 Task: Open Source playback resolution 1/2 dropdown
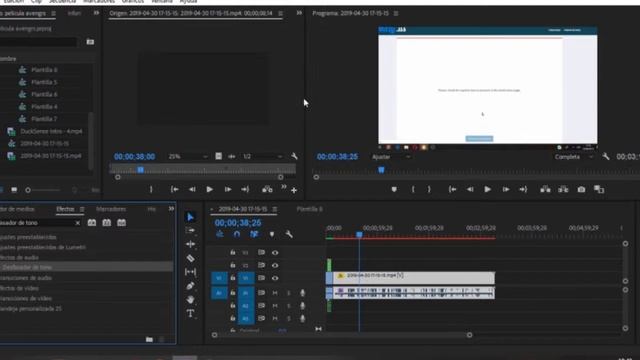tap(262, 156)
